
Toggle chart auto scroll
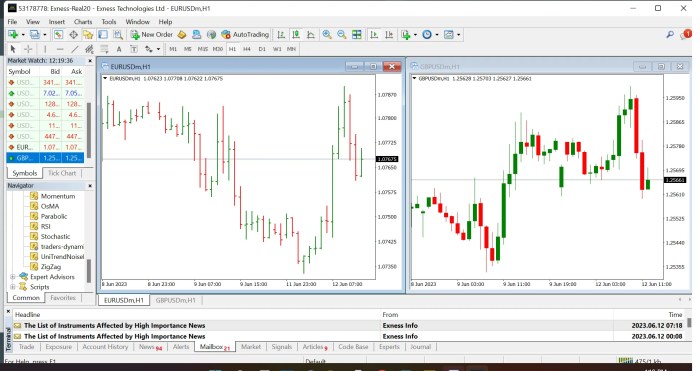pos(374,34)
